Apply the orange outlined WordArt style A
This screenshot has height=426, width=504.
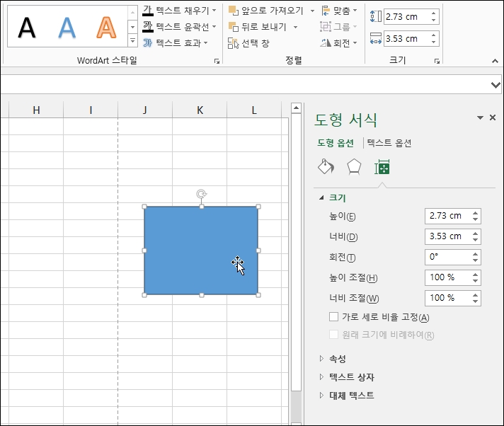pos(106,28)
